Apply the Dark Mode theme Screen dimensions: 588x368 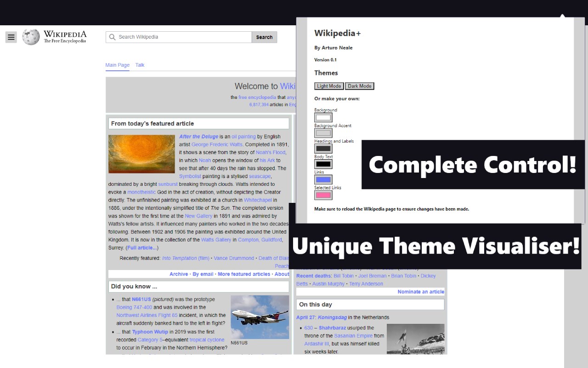tap(360, 86)
